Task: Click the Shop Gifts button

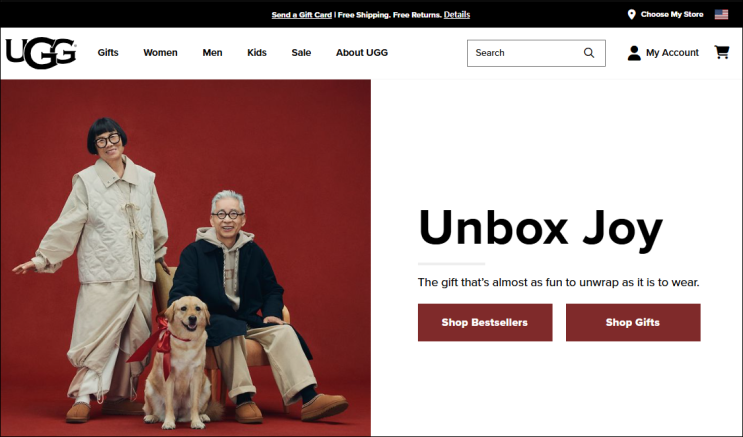Action: point(633,322)
